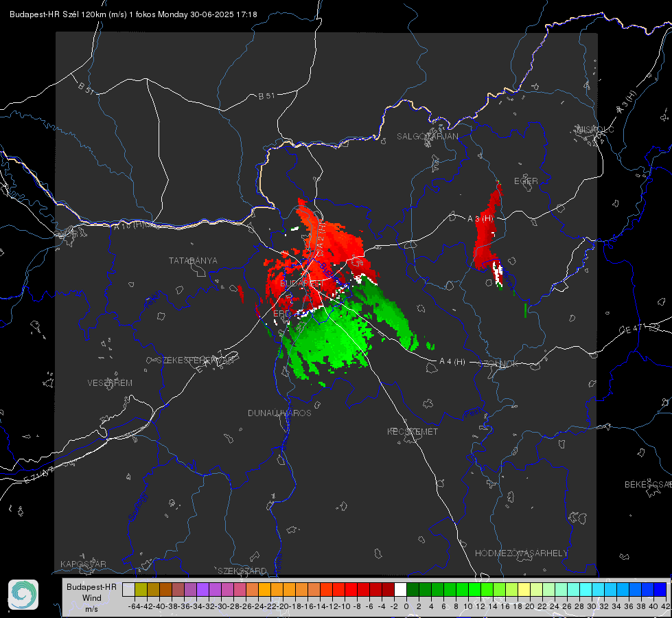Image resolution: width=672 pixels, height=618 pixels.
Task: Click the BUDAPEST city label
Action: 302,284
